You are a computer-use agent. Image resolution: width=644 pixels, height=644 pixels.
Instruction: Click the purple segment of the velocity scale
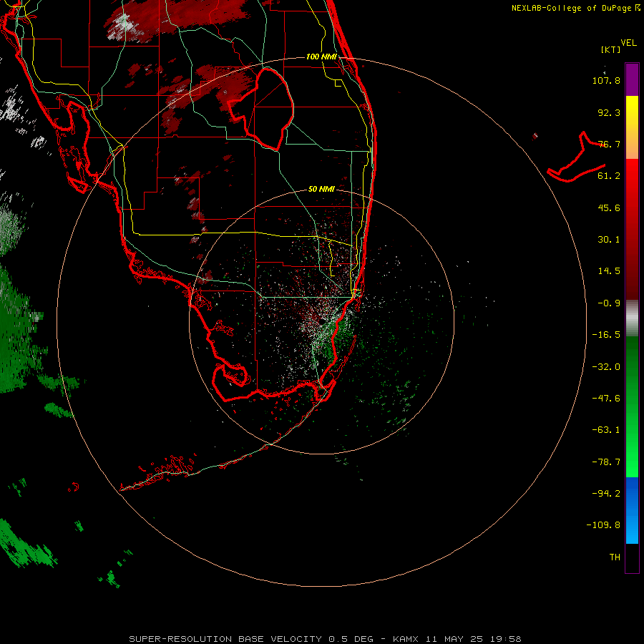click(632, 79)
